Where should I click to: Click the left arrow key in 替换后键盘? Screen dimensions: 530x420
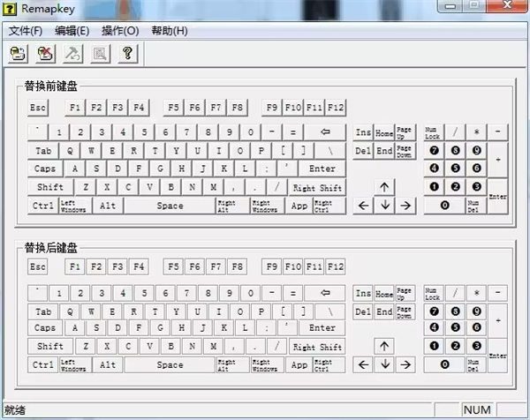click(x=363, y=364)
